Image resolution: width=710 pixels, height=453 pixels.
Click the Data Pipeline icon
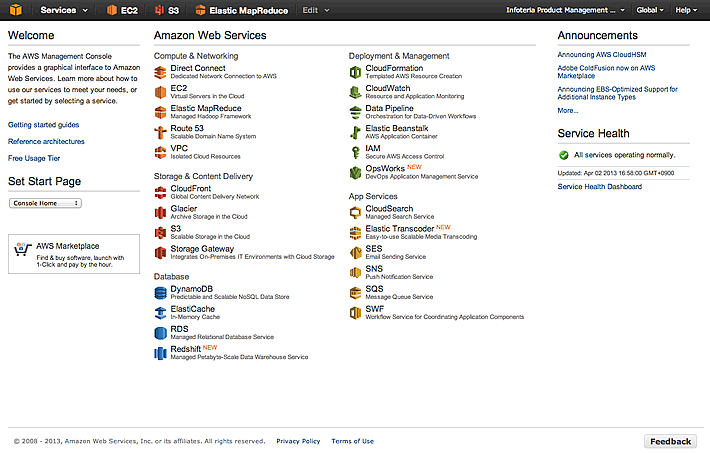[355, 112]
